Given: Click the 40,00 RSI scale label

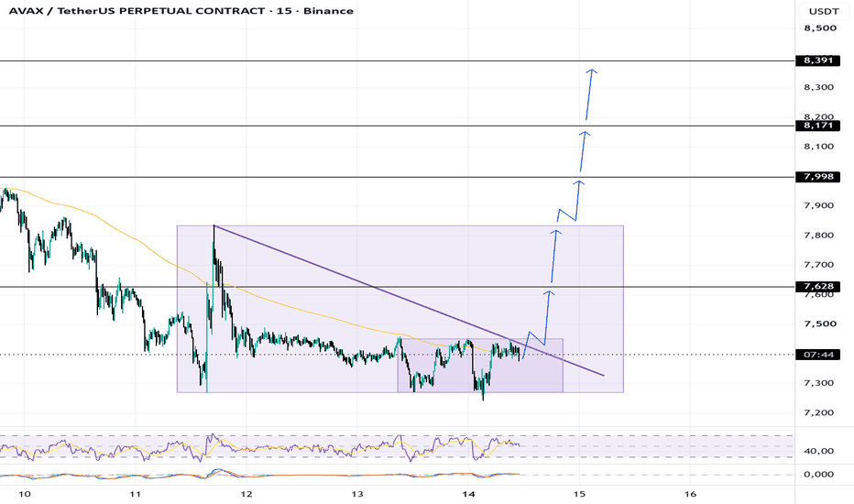Looking at the screenshot, I should point(818,451).
